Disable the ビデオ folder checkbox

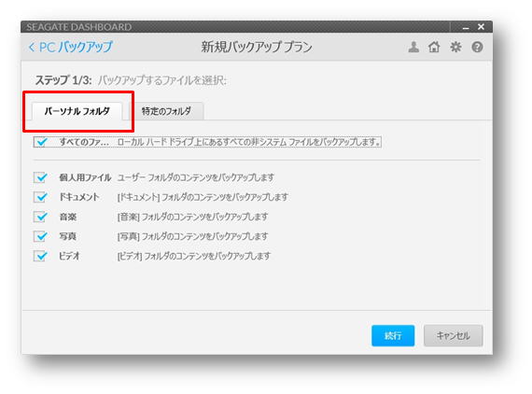tap(40, 256)
